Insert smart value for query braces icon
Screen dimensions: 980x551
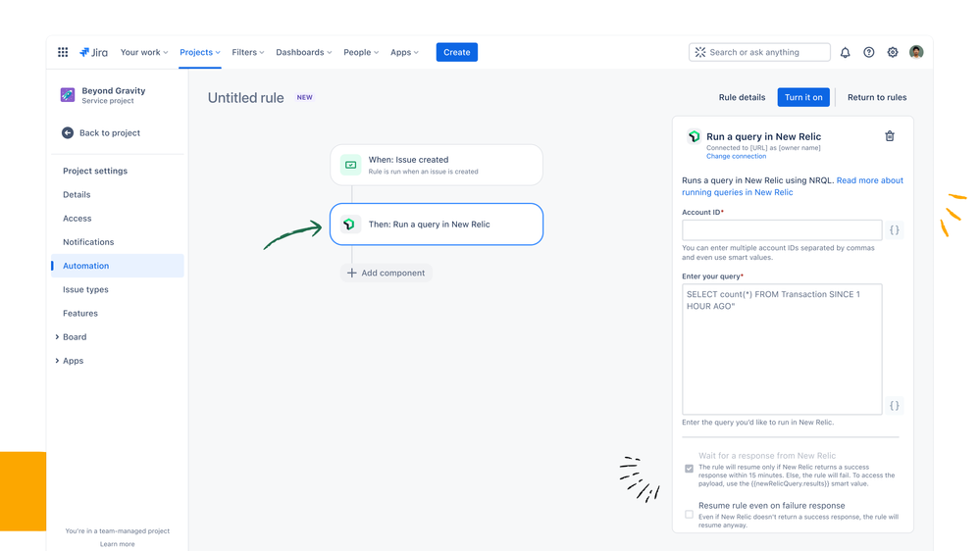[x=895, y=406]
